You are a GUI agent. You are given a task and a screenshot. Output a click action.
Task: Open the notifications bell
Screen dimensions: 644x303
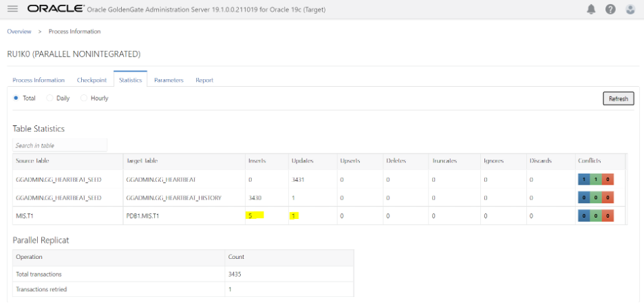590,9
